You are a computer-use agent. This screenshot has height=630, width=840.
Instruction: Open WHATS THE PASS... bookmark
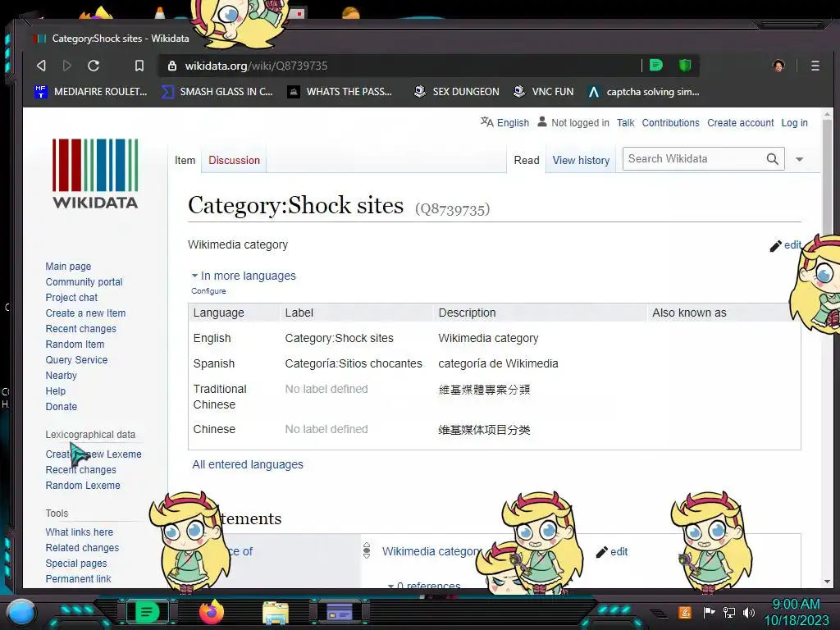click(x=340, y=92)
